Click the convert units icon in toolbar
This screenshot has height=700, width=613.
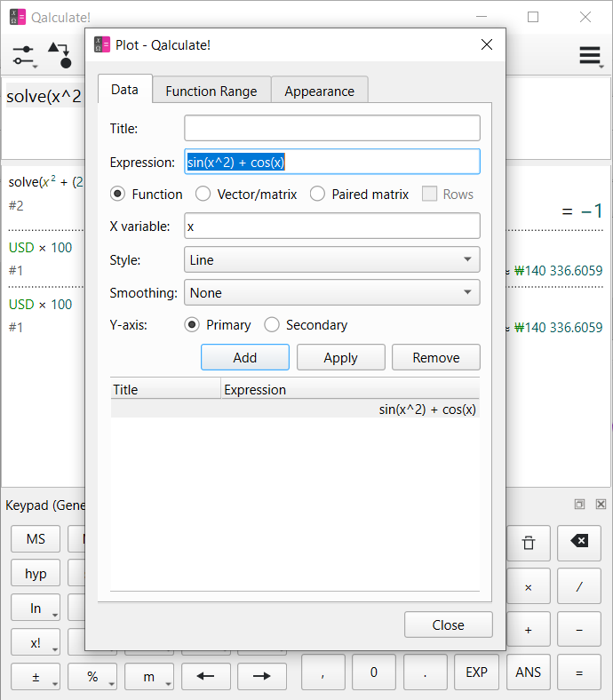point(60,55)
